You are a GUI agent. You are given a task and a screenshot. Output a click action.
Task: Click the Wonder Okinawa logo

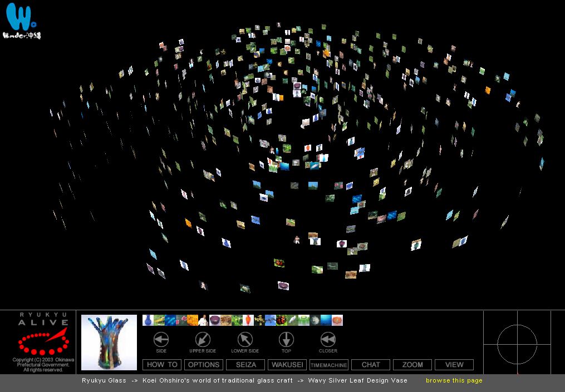[x=22, y=21]
